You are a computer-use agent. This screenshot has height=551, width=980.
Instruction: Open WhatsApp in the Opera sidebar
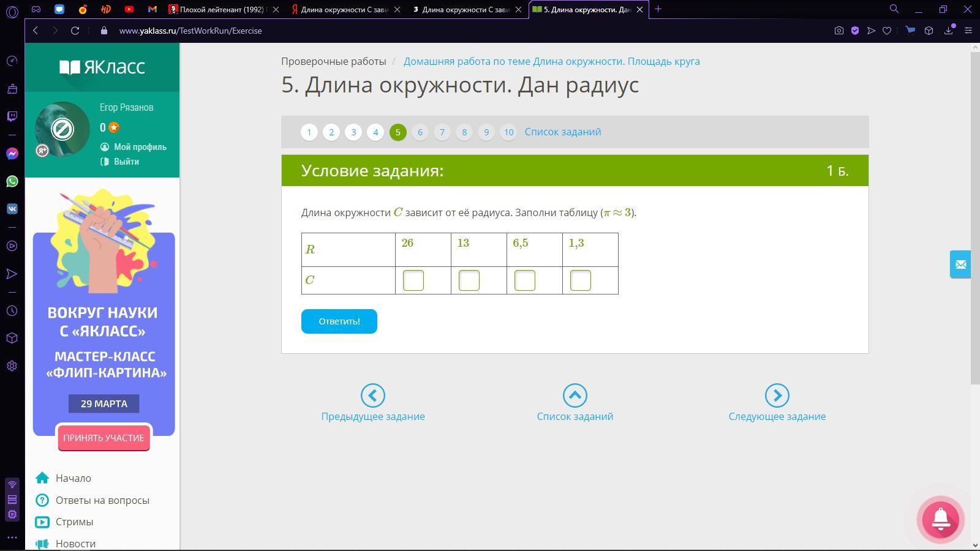[x=12, y=181]
